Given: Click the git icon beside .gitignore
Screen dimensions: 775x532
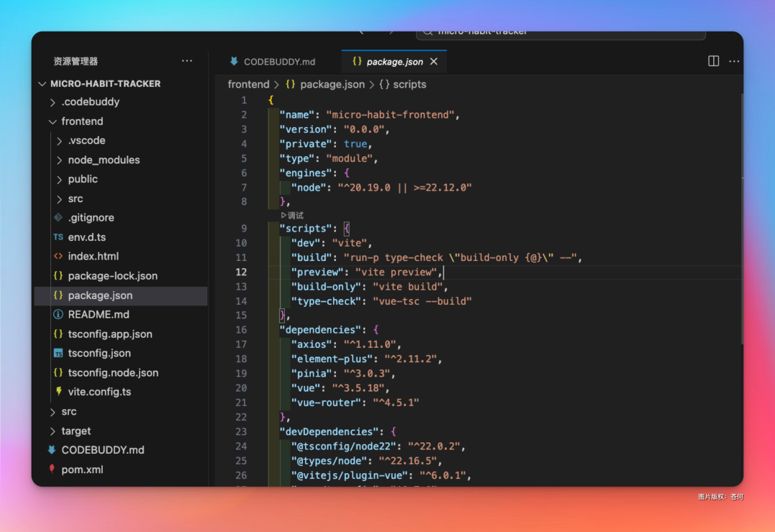Looking at the screenshot, I should 58,217.
